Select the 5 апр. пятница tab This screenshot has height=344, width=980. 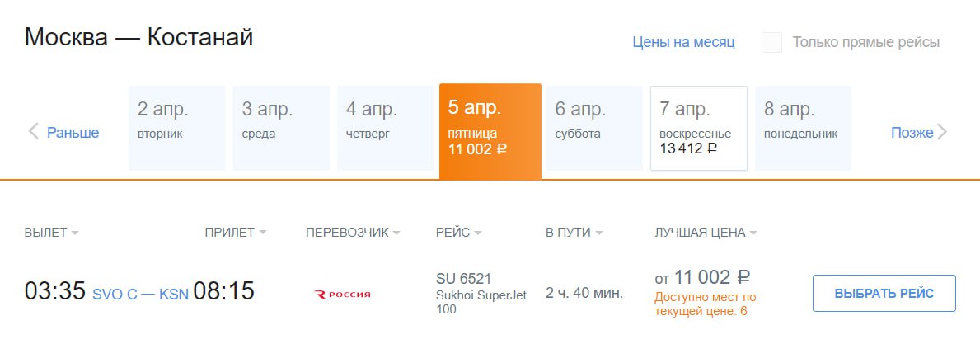[x=490, y=130]
